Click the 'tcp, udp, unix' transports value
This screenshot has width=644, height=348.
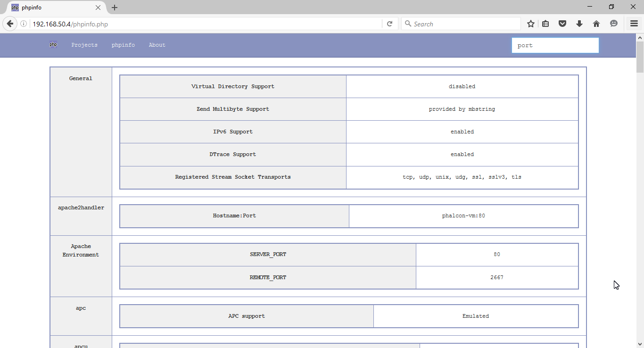[x=462, y=177]
